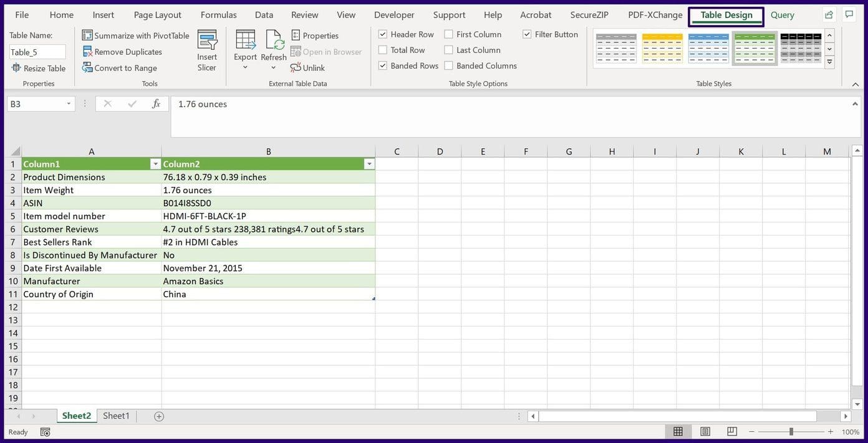Screen dimensions: 868x443
Task: Click Unlink in External Table Data
Action: point(307,67)
